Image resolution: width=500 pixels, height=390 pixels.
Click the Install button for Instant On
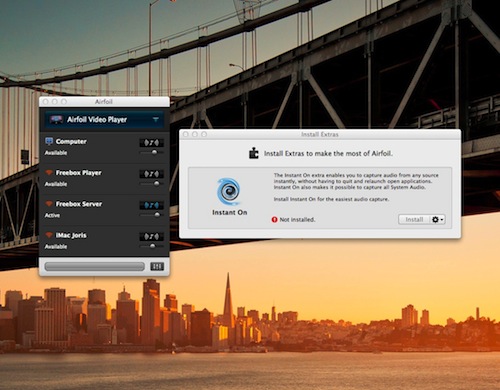coord(414,219)
